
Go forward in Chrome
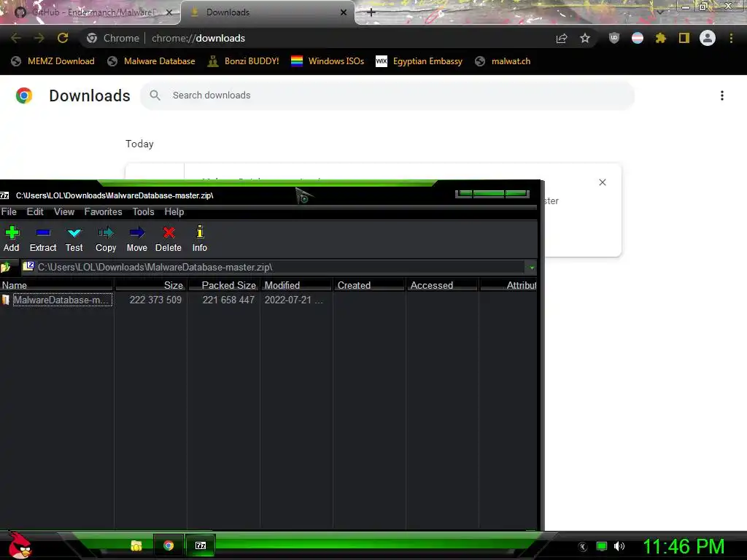(x=39, y=38)
